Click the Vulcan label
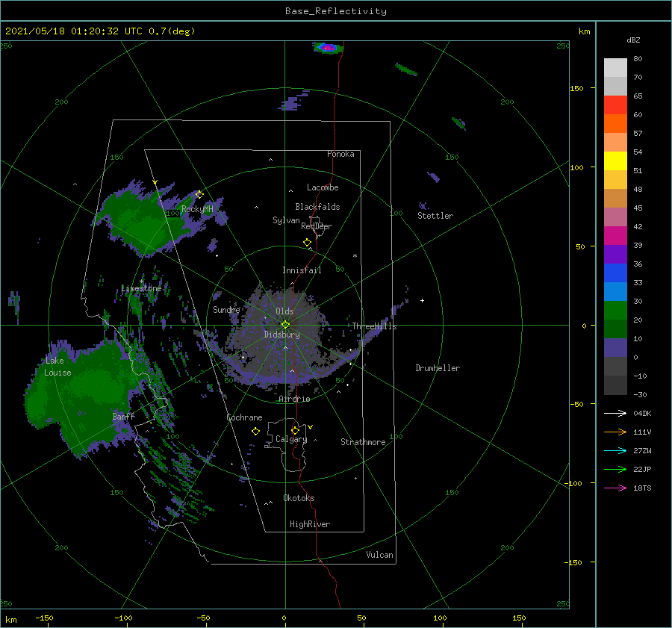Viewport: 672px width, 628px height. tap(380, 555)
